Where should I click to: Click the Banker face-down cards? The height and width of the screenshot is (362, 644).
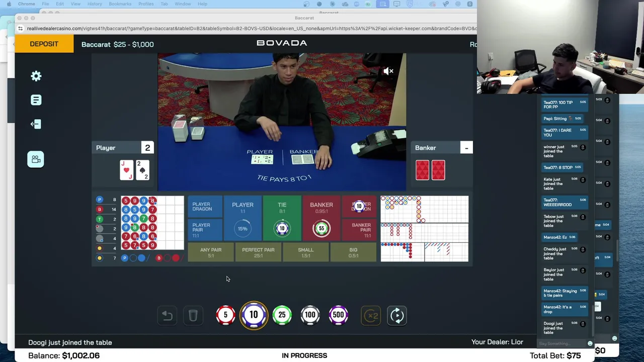430,170
